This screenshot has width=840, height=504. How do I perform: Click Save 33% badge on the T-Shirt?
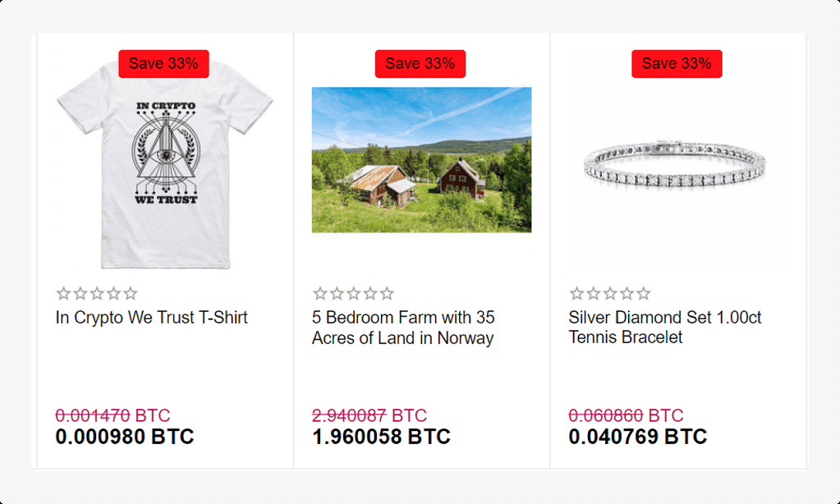[163, 64]
